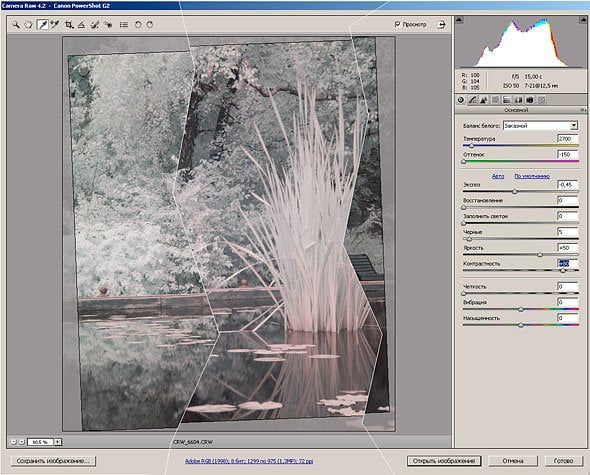Rotate the image counterclockwise

click(x=138, y=24)
